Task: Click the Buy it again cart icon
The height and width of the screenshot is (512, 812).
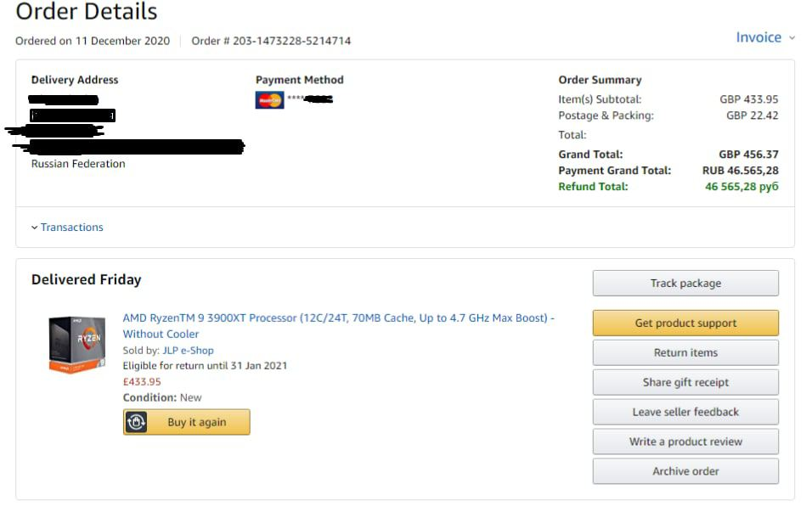Action: tap(137, 422)
